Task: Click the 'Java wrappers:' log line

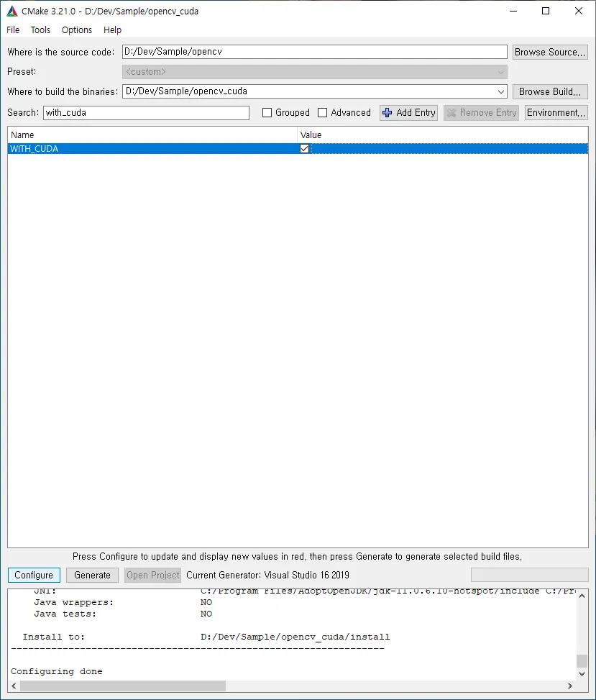Action: click(x=123, y=602)
